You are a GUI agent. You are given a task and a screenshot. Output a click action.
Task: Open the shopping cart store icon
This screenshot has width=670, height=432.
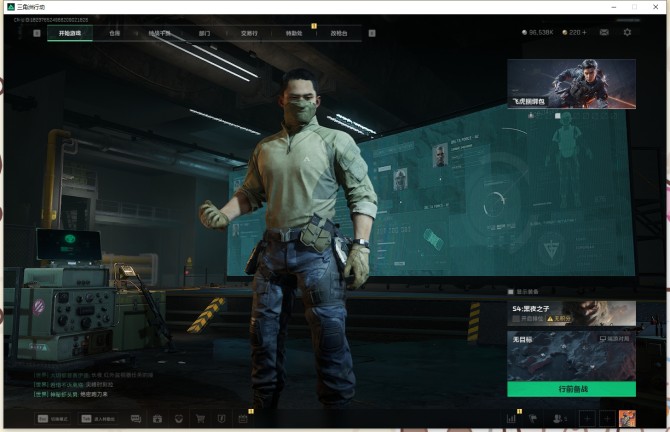click(200, 419)
